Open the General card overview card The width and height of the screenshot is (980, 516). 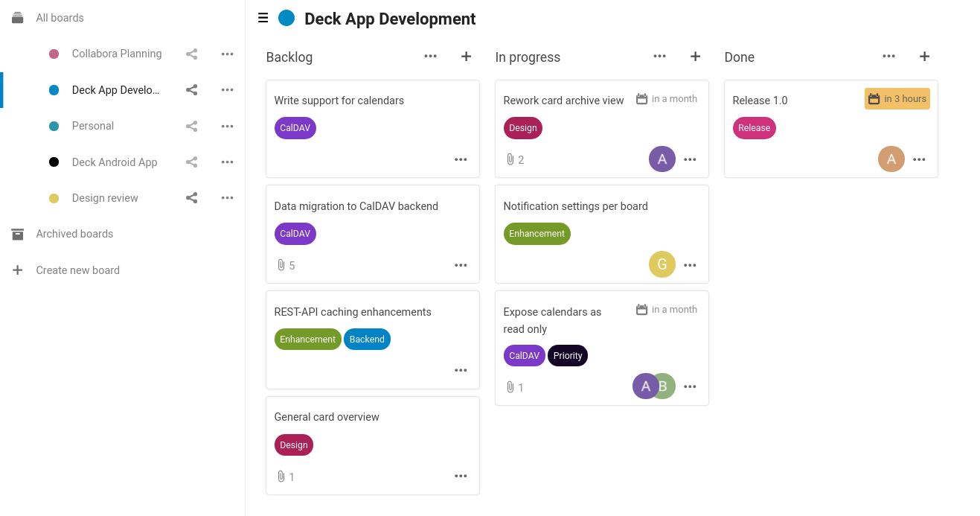pyautogui.click(x=327, y=417)
